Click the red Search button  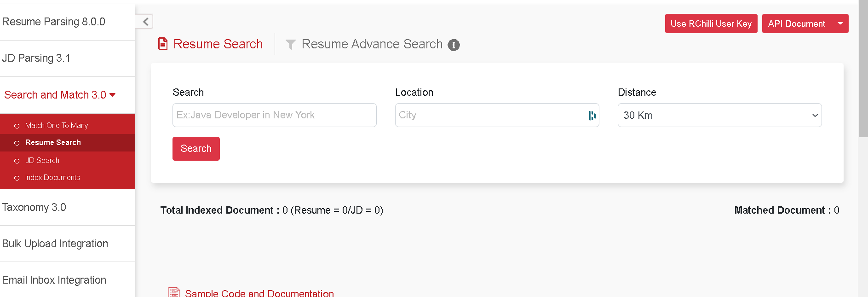click(x=196, y=149)
